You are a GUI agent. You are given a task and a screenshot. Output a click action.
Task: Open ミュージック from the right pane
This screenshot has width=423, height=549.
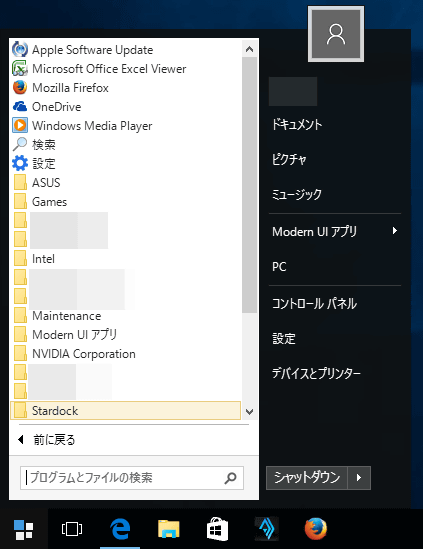pyautogui.click(x=297, y=194)
